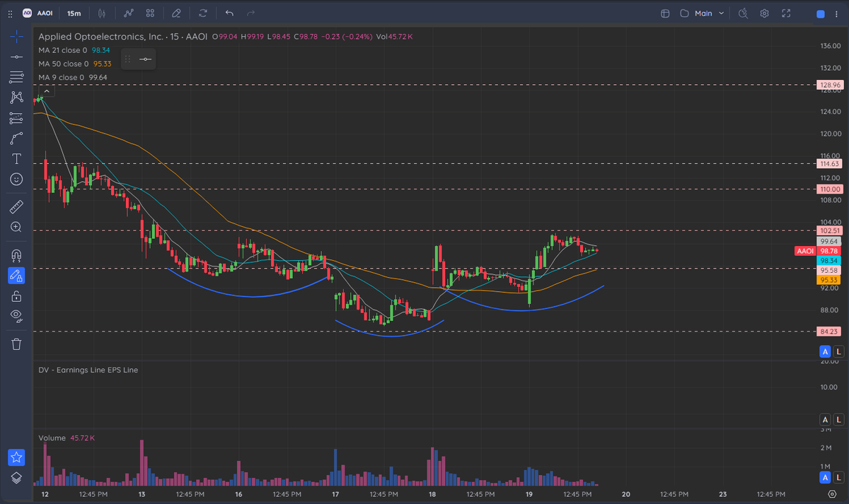Click the toolbar drag handle dots

pyautogui.click(x=9, y=13)
